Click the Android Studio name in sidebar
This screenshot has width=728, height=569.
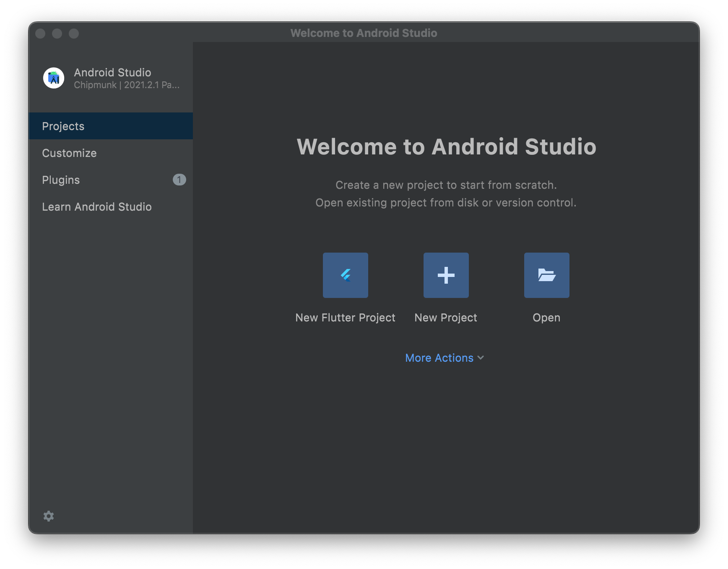click(112, 72)
